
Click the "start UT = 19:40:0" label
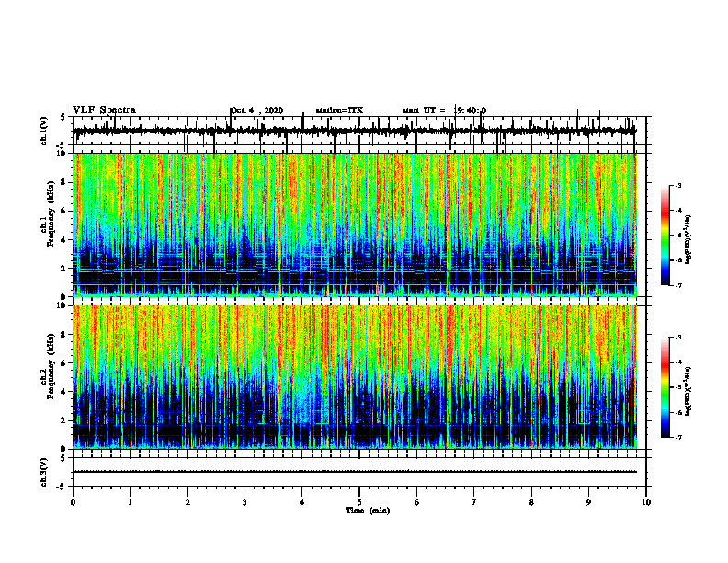point(444,110)
